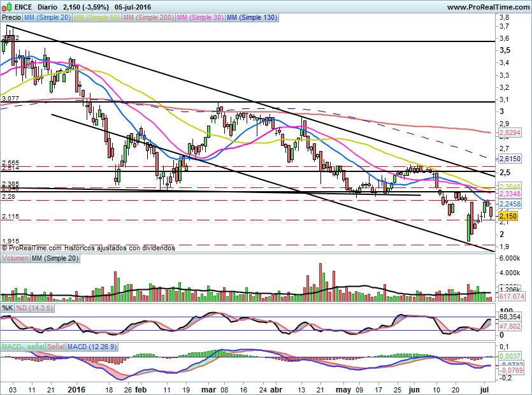
Task: Open the MM (Simple 130) dark blue label
Action: coord(252,17)
